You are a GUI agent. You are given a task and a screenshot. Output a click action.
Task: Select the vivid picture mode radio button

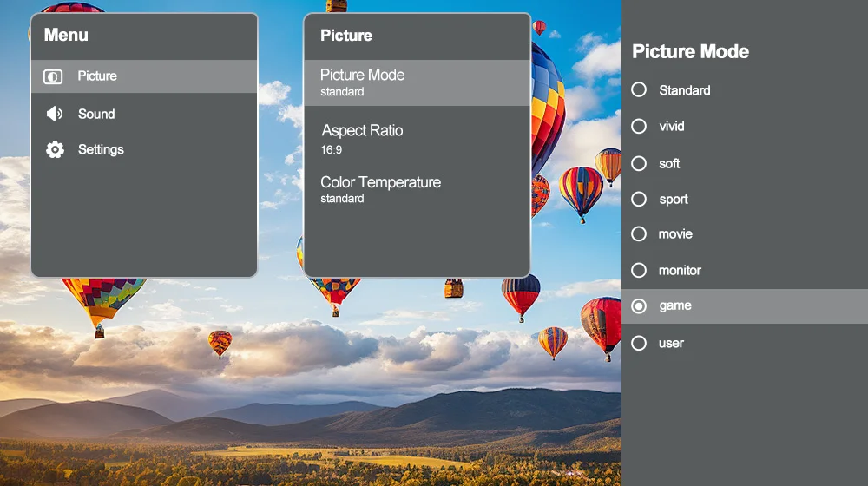point(639,126)
